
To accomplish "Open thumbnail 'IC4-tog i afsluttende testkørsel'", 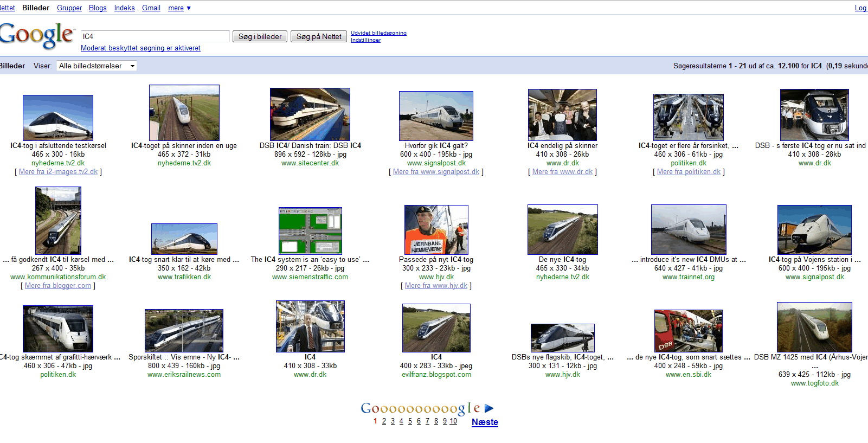I will [x=58, y=118].
